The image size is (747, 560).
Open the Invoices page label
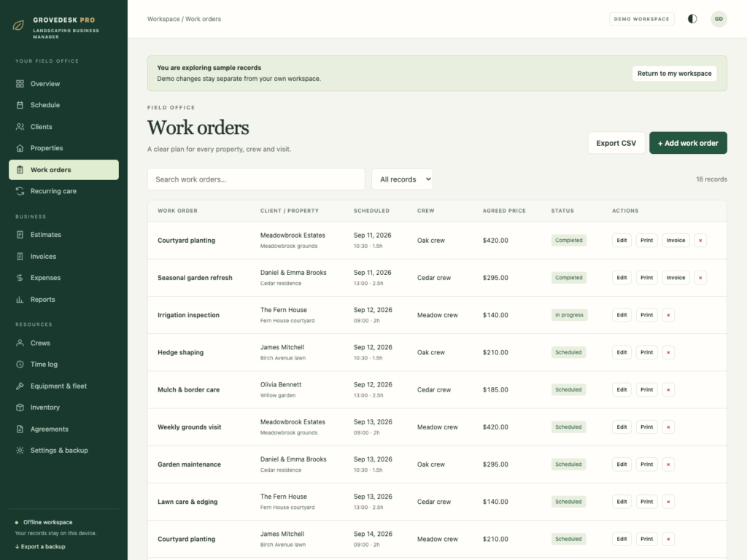click(x=43, y=257)
